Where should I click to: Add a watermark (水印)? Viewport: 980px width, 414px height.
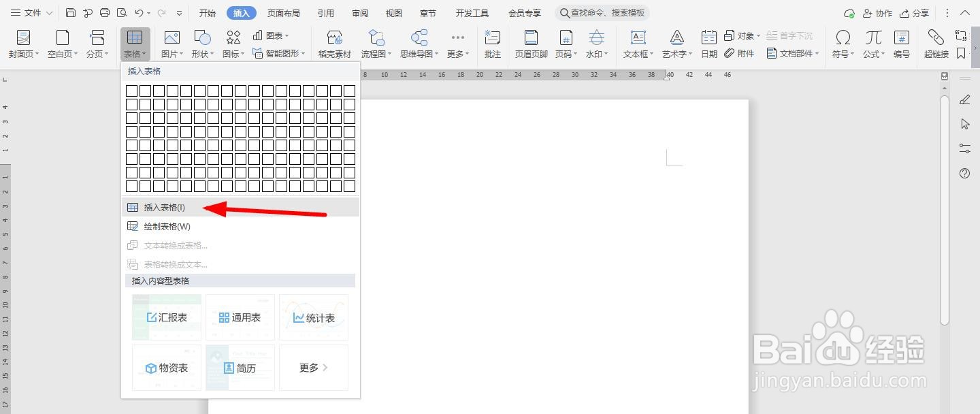(x=597, y=44)
